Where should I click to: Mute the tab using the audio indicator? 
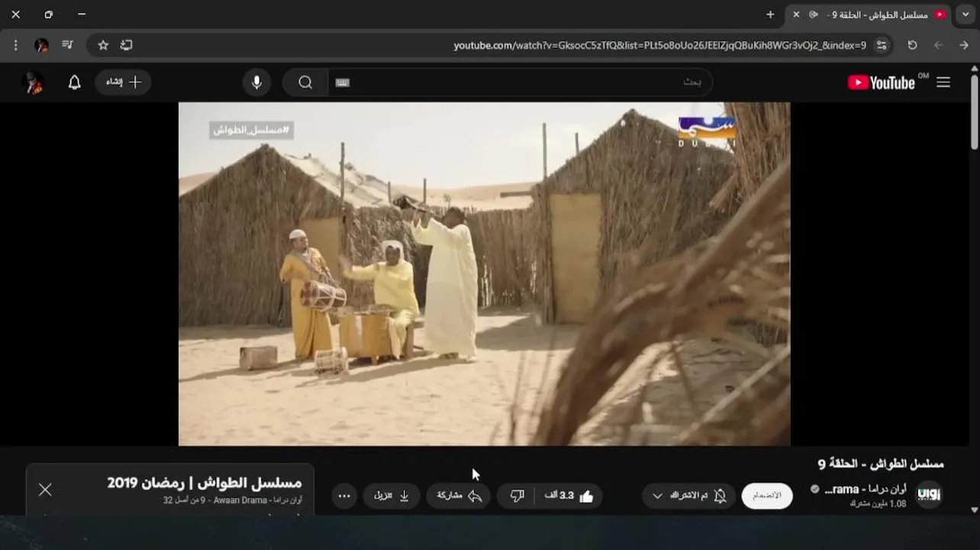click(x=814, y=15)
